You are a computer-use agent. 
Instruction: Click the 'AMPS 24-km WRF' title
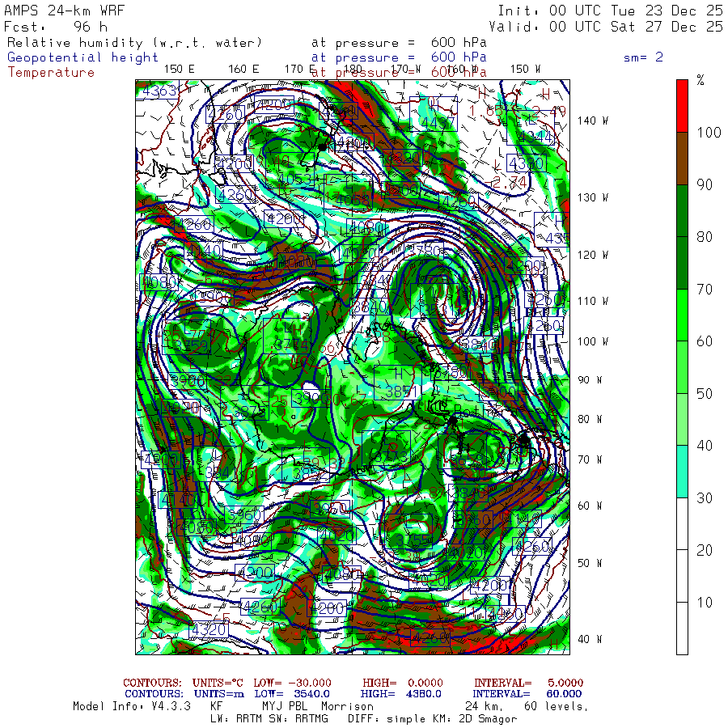pos(61,11)
